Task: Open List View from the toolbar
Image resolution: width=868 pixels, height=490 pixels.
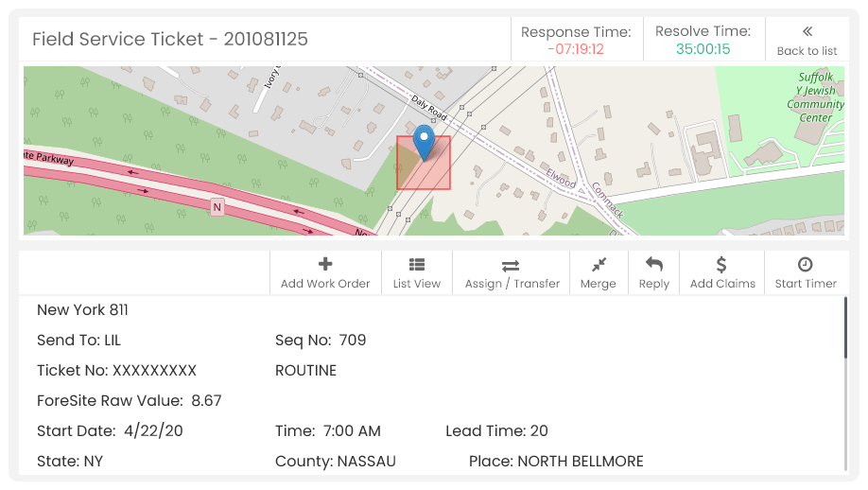Action: tap(417, 273)
